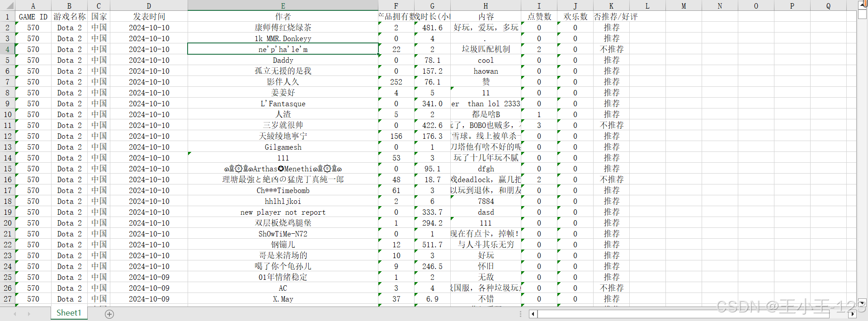The image size is (868, 321).
Task: Click horizontal scrollbar right arrow
Action: [852, 314]
